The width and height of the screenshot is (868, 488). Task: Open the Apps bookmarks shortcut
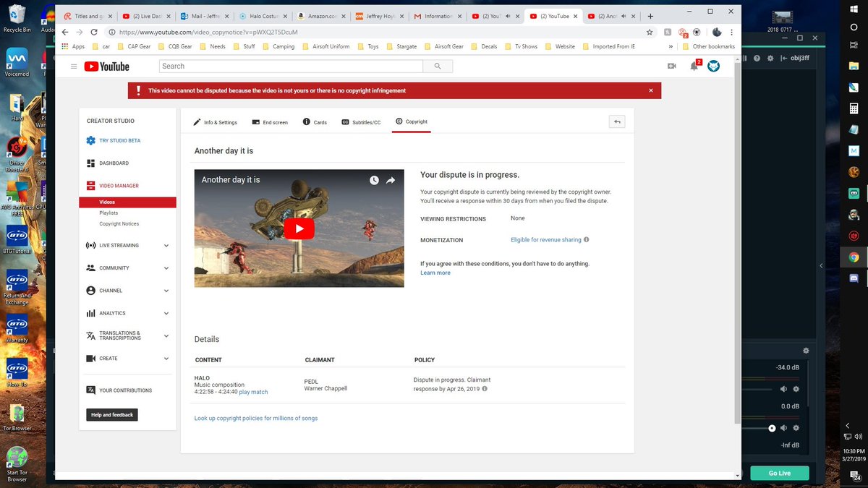(72, 46)
